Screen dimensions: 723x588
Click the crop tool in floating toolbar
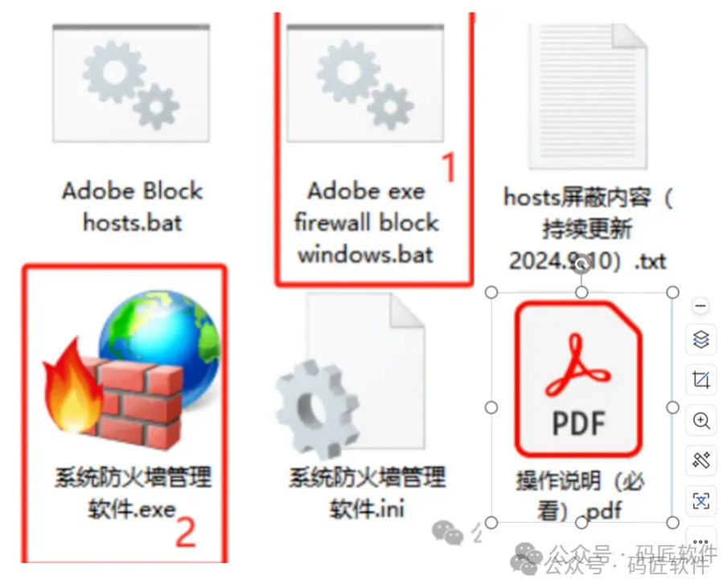pos(700,380)
